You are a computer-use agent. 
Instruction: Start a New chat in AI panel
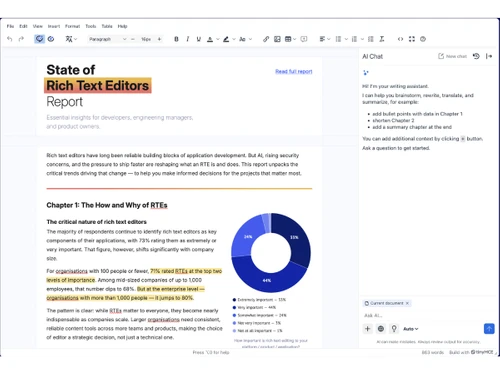point(452,56)
